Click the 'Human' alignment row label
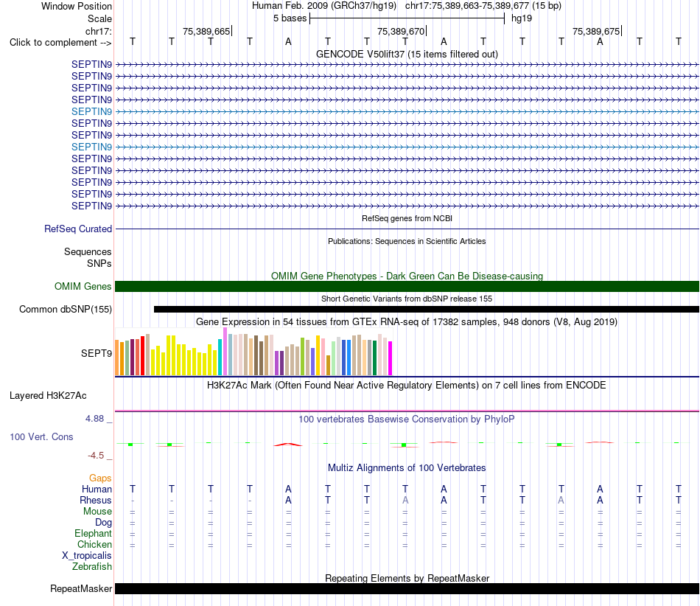Image resolution: width=700 pixels, height=606 pixels. click(97, 489)
